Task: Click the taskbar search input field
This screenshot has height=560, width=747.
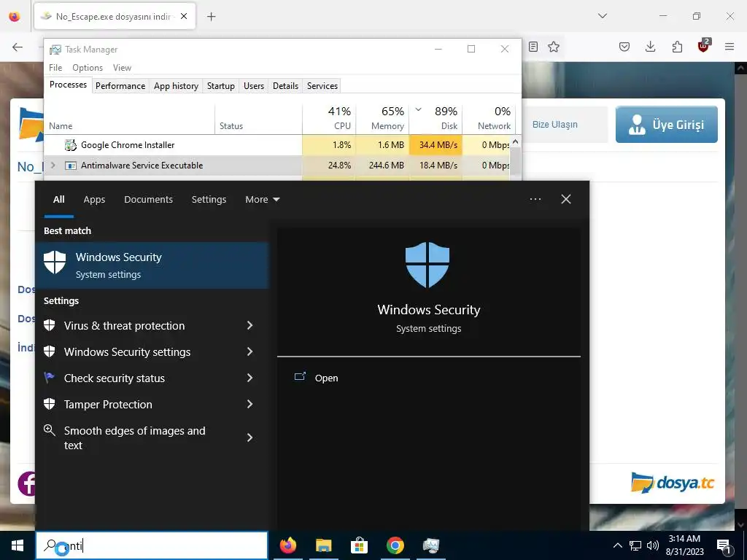Action: click(x=152, y=545)
